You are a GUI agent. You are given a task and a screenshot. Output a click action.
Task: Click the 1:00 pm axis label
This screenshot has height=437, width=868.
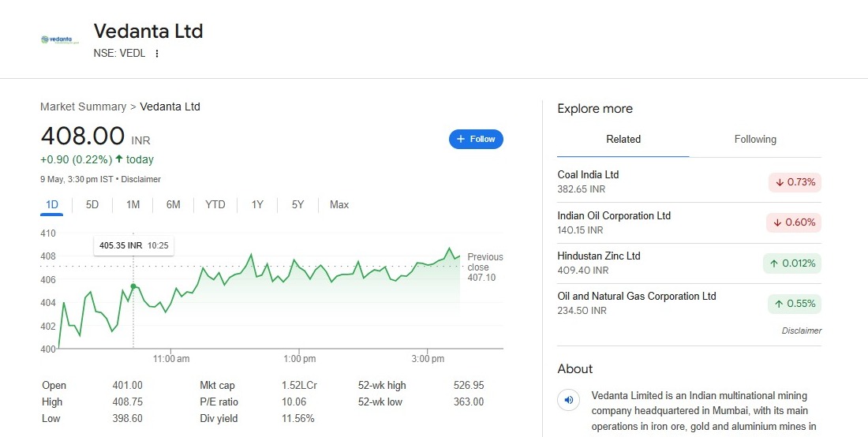[300, 359]
